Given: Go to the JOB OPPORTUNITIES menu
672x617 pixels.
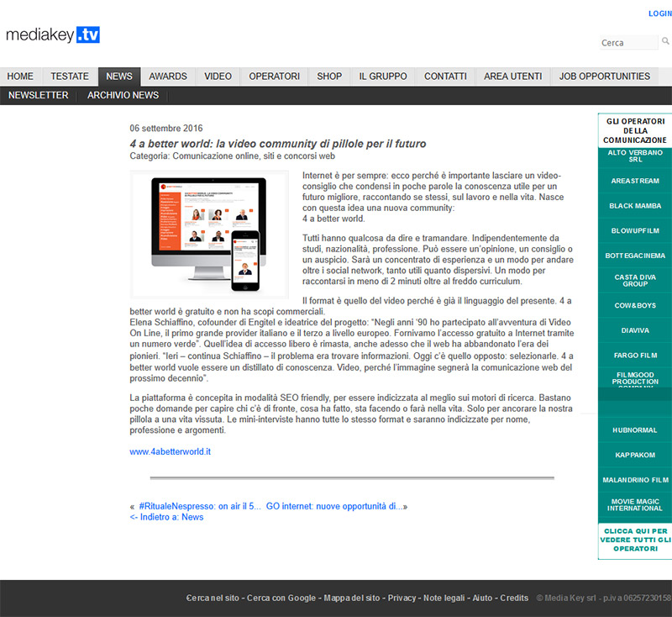Looking at the screenshot, I should (x=605, y=76).
